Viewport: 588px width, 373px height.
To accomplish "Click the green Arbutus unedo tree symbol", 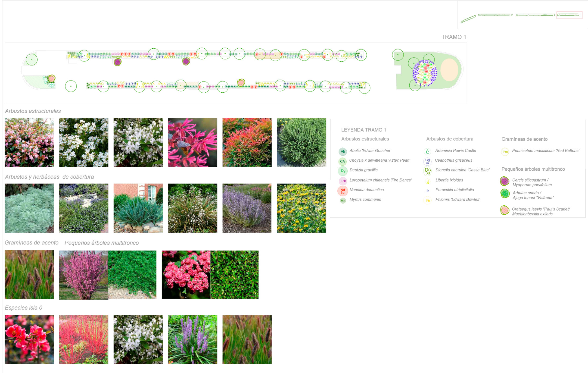I will (x=505, y=194).
